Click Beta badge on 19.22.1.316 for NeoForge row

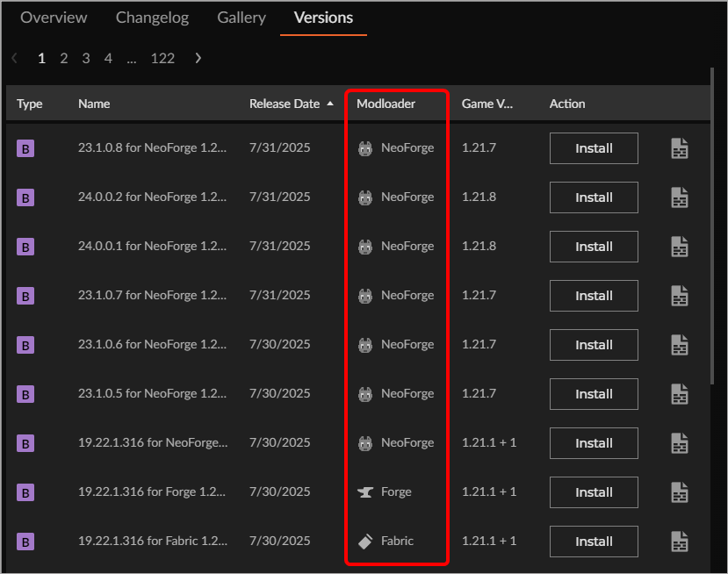click(25, 444)
